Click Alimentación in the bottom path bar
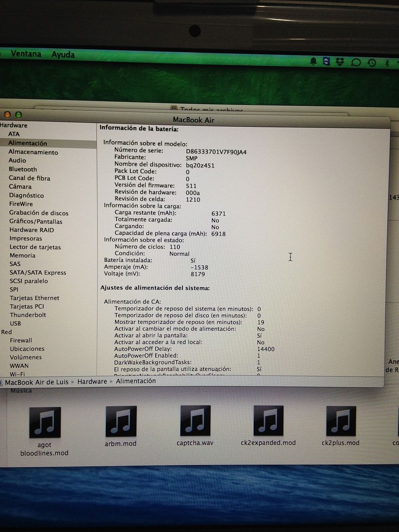The height and width of the screenshot is (532, 399). tap(136, 381)
